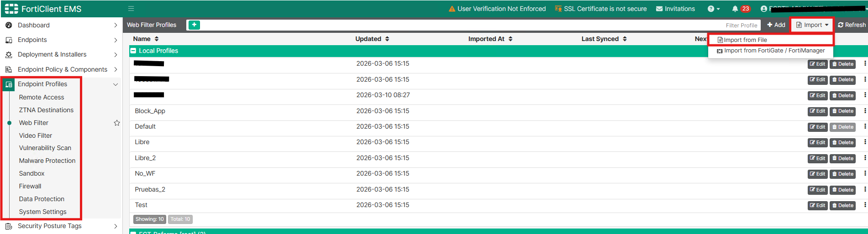Toggle the hamburger sidebar menu icon
This screenshot has height=234, width=868.
point(131,9)
